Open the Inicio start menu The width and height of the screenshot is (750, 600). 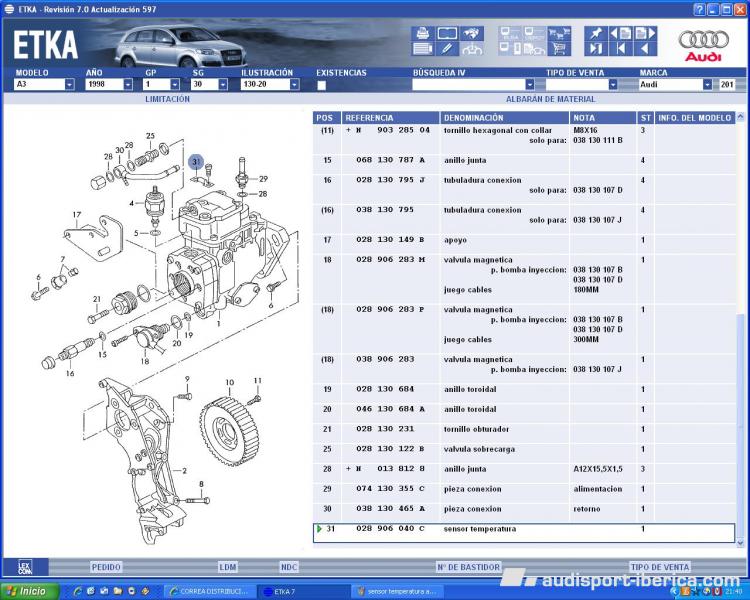(30, 592)
